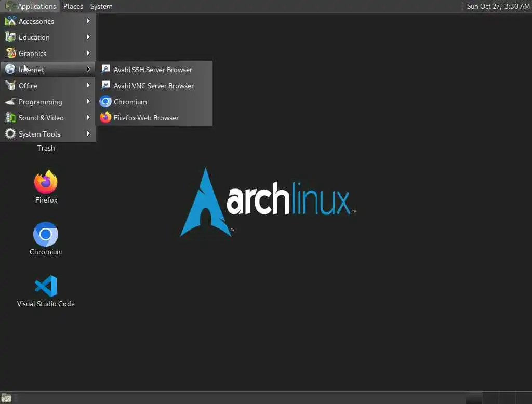This screenshot has width=532, height=404.
Task: Expand the Office submenu arrow
Action: point(88,86)
